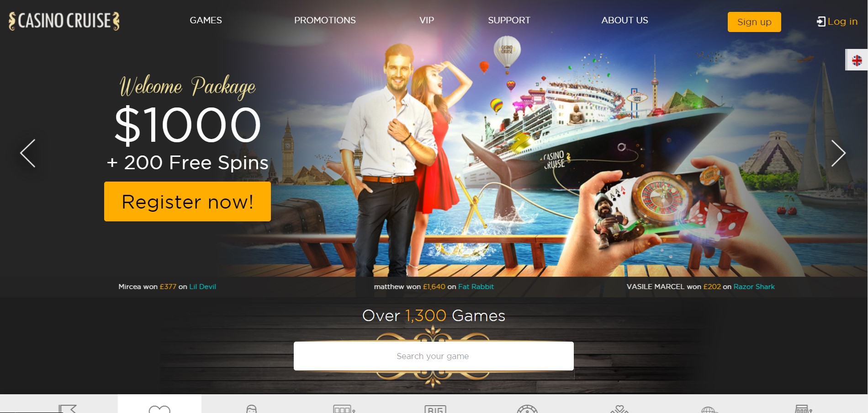Focus the Search your game field

(434, 356)
